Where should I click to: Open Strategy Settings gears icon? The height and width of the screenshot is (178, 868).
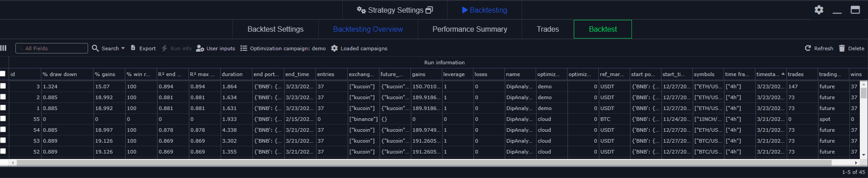(361, 10)
